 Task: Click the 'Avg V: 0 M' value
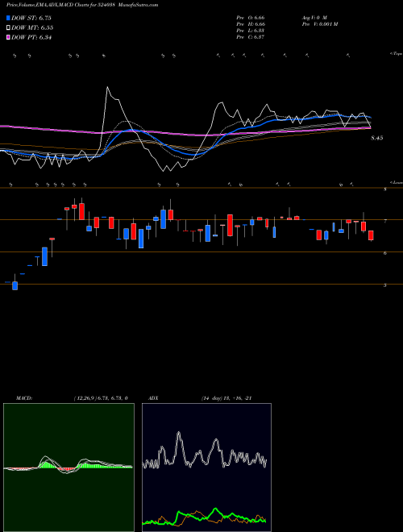pos(314,17)
